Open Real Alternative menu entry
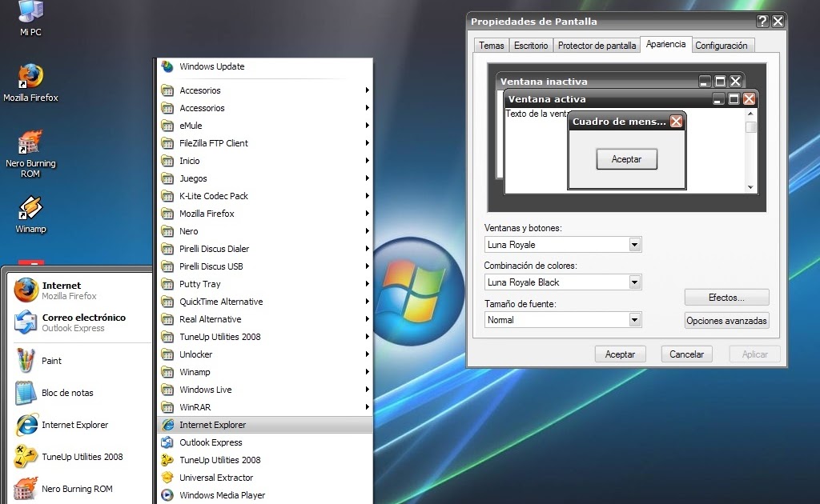 264,319
